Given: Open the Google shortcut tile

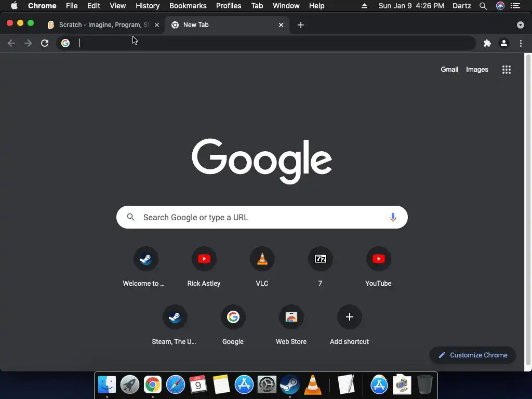Looking at the screenshot, I should click(x=233, y=317).
